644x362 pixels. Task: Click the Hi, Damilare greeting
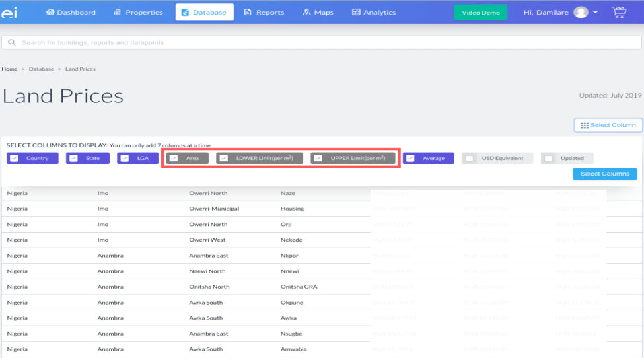[x=546, y=13]
